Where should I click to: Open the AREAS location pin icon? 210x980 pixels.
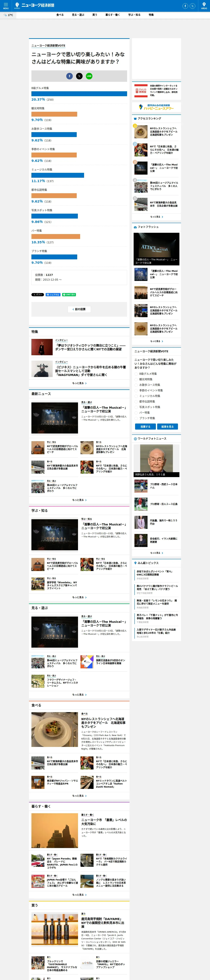click(204, 6)
